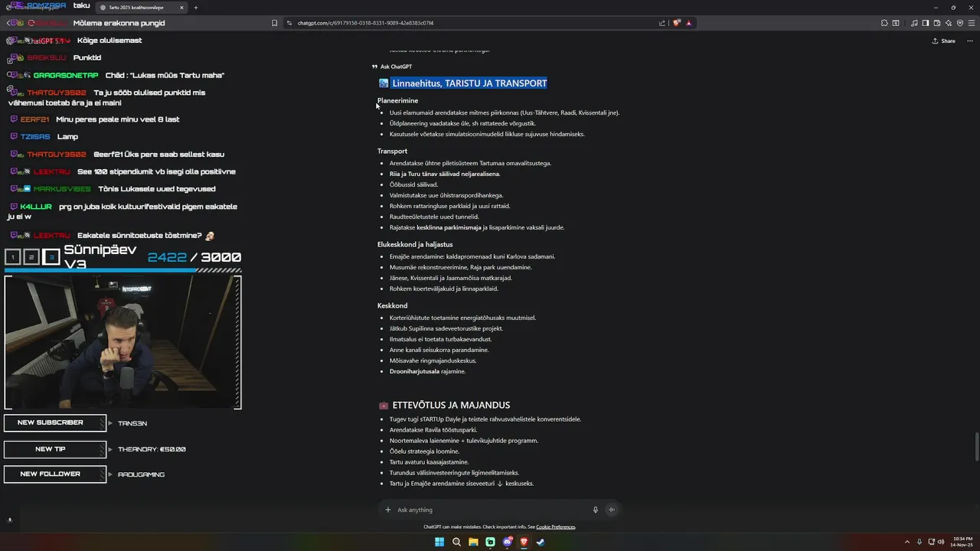
Task: Click bullet Õõelu strateegia loomine
Action: [x=424, y=452]
